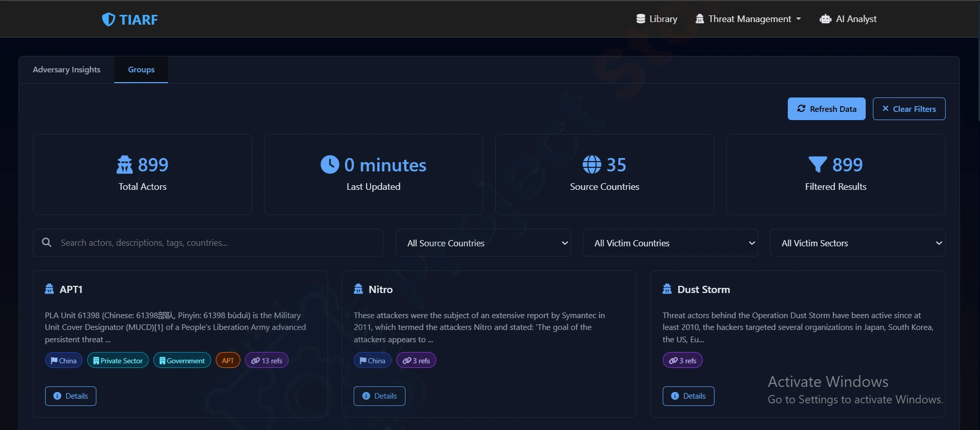Click the Total Actors spy icon
This screenshot has width=980, height=430.
click(x=125, y=165)
